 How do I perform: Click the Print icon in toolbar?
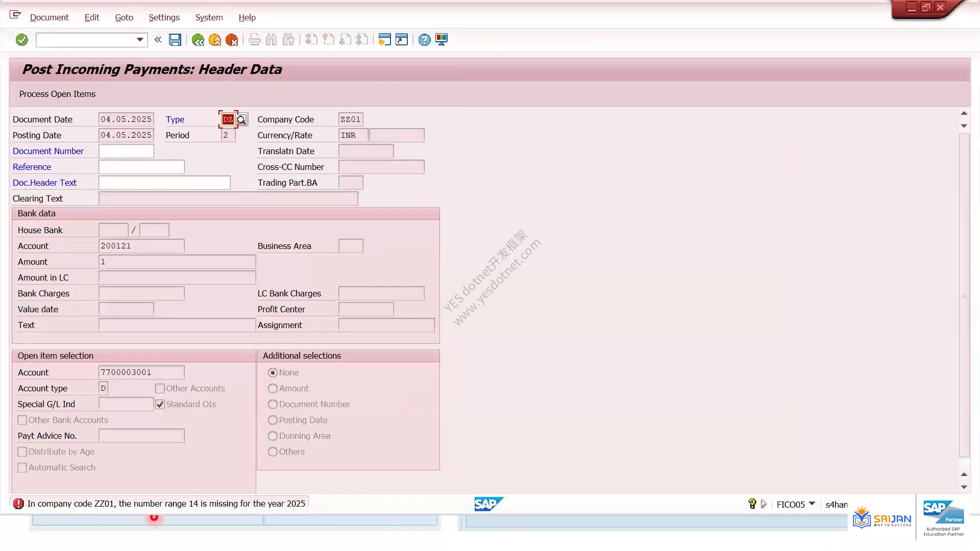[254, 40]
